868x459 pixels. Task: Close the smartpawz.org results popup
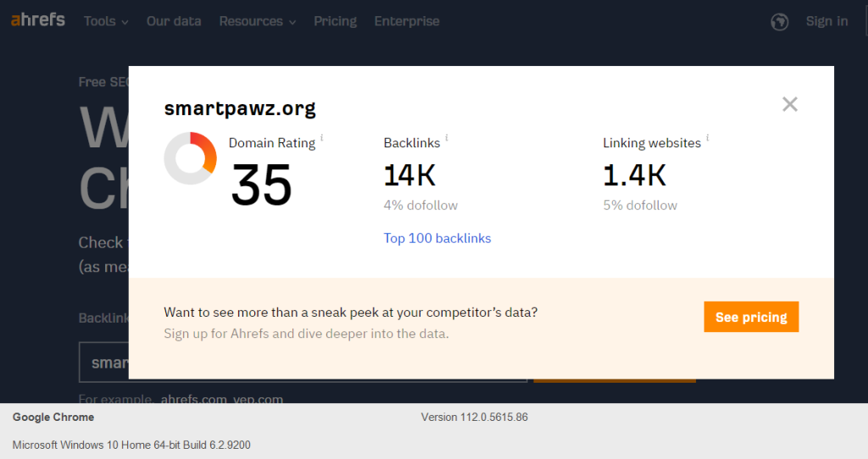pos(790,104)
